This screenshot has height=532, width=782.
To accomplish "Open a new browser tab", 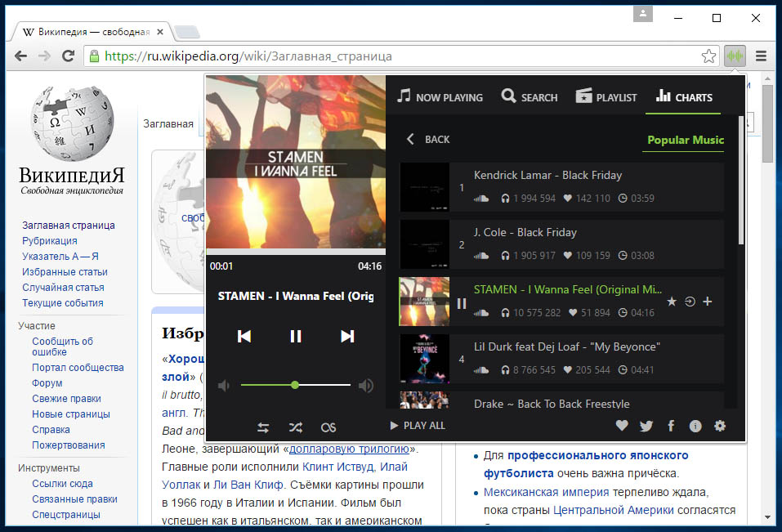I will click(x=187, y=32).
